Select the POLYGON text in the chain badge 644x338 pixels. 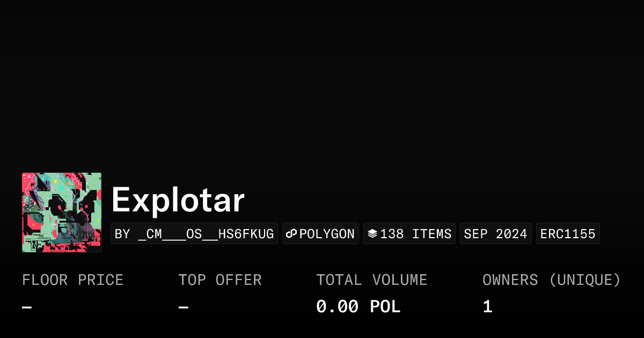tap(327, 234)
